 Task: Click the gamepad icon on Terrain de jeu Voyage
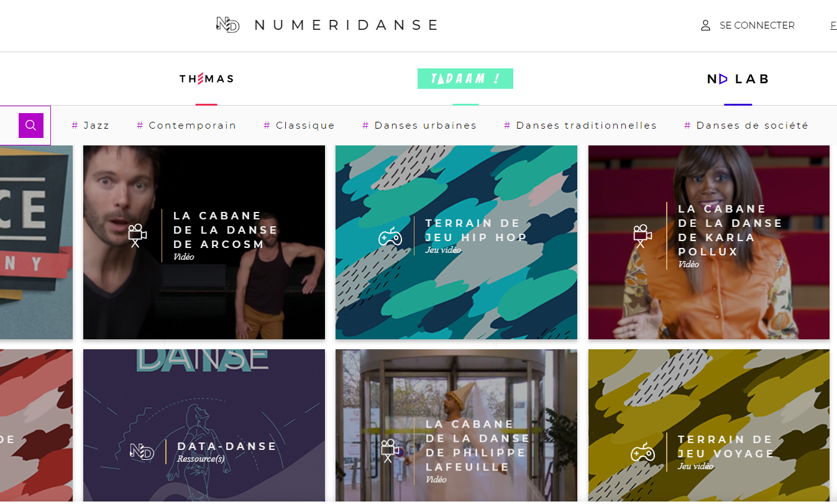click(x=643, y=452)
